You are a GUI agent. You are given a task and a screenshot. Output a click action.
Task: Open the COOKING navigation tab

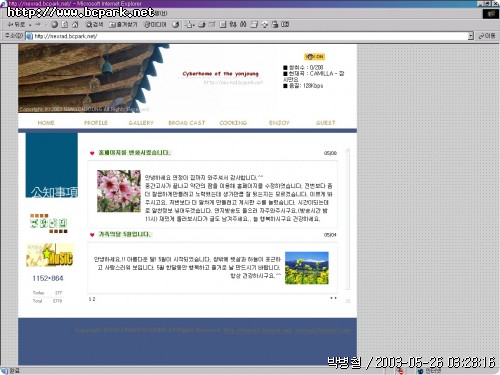pos(233,123)
